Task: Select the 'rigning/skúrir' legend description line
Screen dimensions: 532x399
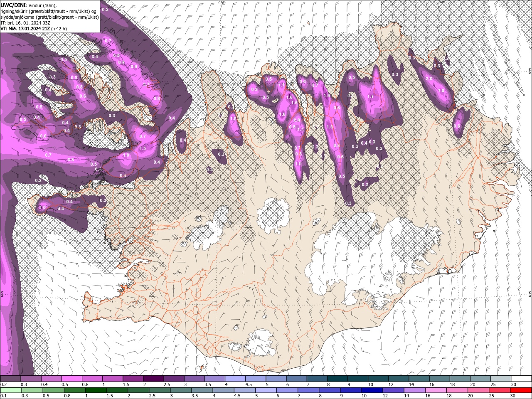Action: [x=49, y=11]
